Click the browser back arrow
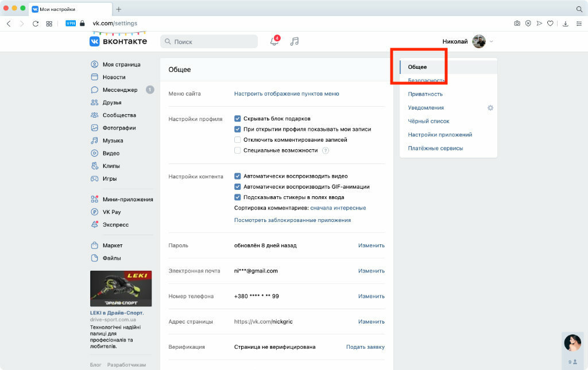The width and height of the screenshot is (588, 370). (x=9, y=24)
